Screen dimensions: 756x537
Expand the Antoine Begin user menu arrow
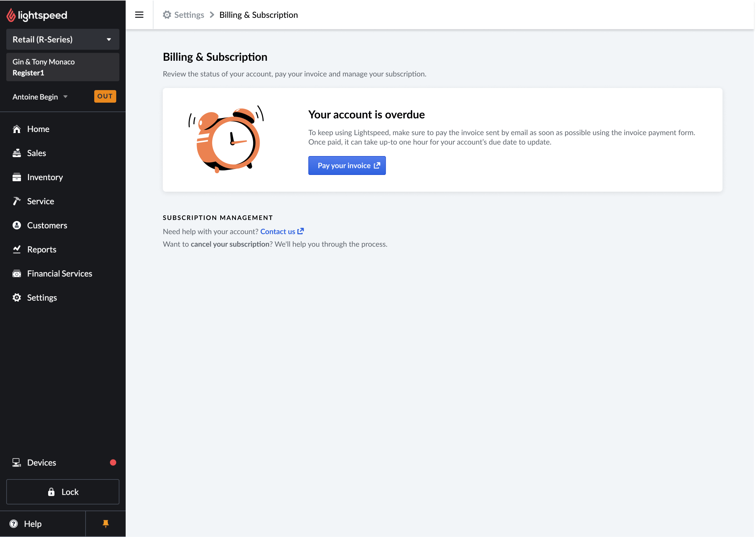tap(65, 97)
